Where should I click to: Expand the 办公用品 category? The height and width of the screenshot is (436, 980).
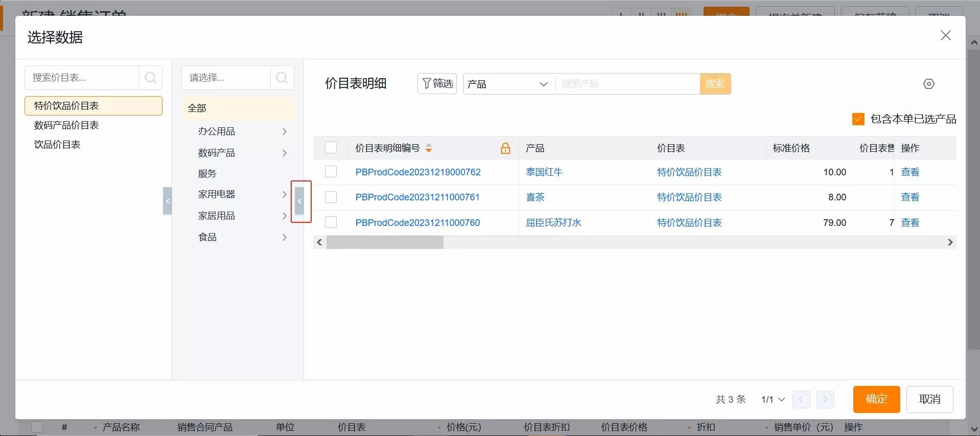[x=284, y=132]
